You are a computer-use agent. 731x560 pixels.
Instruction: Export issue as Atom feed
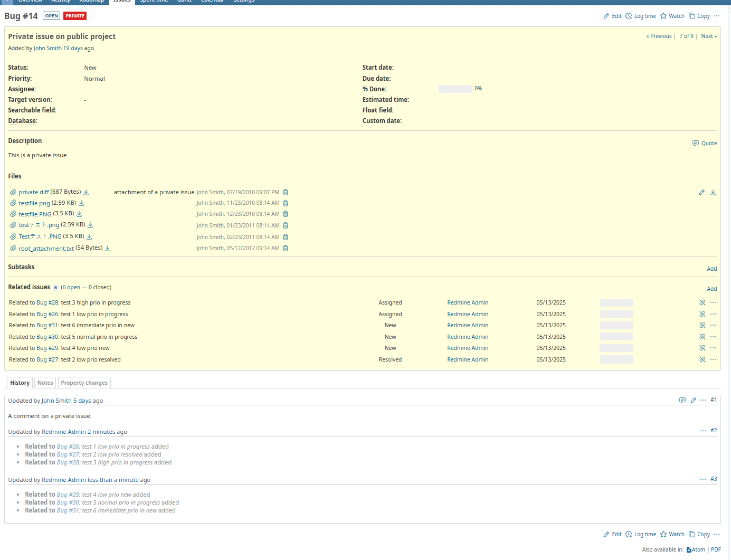pyautogui.click(x=696, y=549)
